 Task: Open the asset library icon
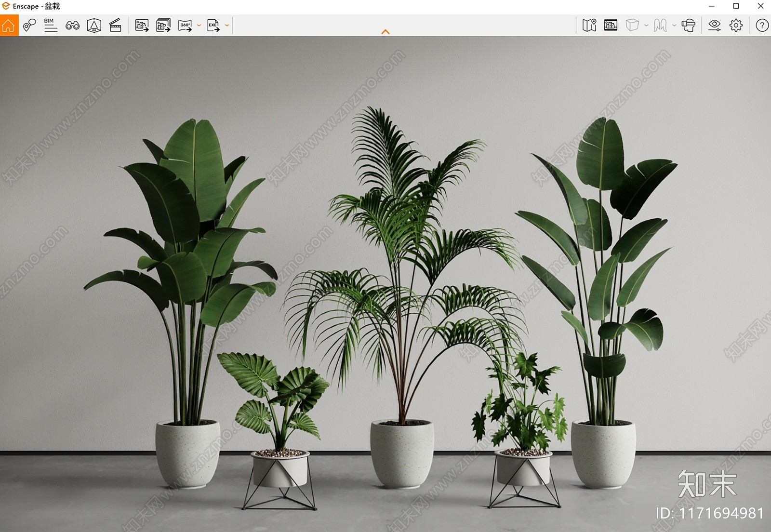(x=94, y=25)
